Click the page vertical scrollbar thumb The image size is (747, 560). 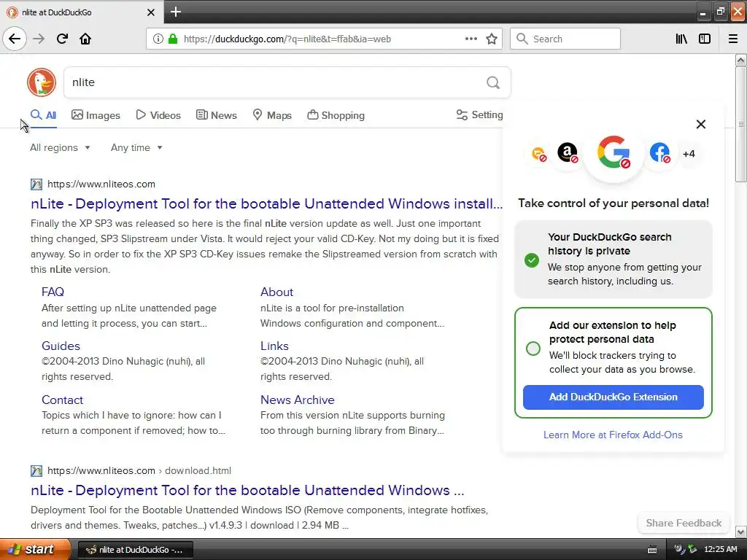click(x=740, y=124)
